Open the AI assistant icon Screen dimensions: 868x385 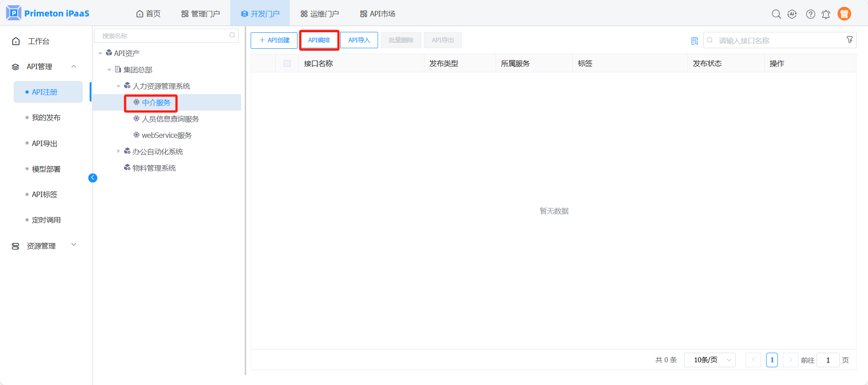point(792,14)
